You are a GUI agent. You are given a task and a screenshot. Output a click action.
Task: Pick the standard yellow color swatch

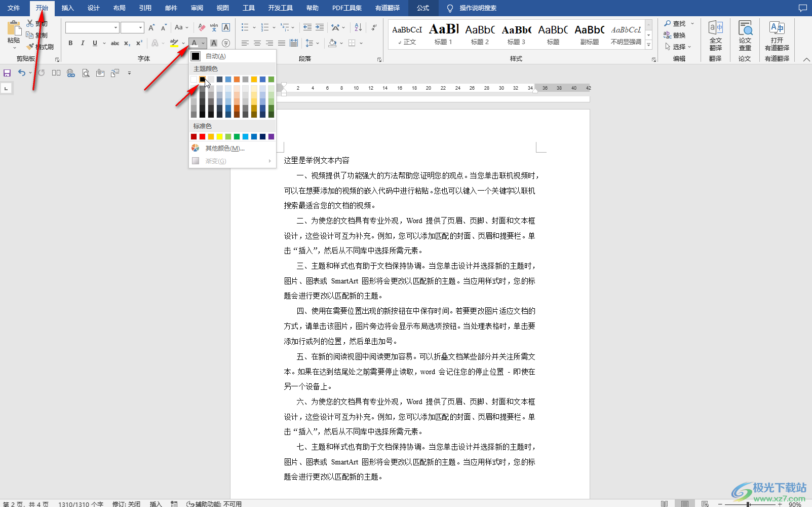219,136
